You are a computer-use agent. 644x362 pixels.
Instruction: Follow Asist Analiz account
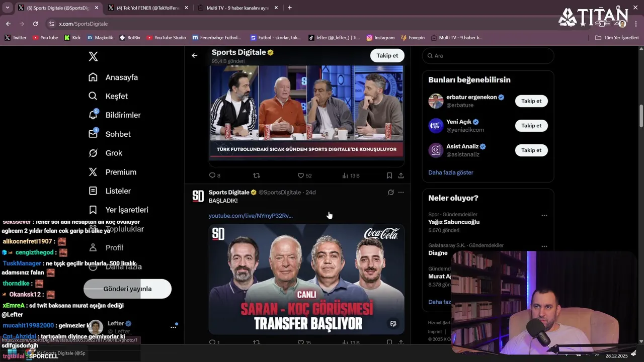pos(531,150)
